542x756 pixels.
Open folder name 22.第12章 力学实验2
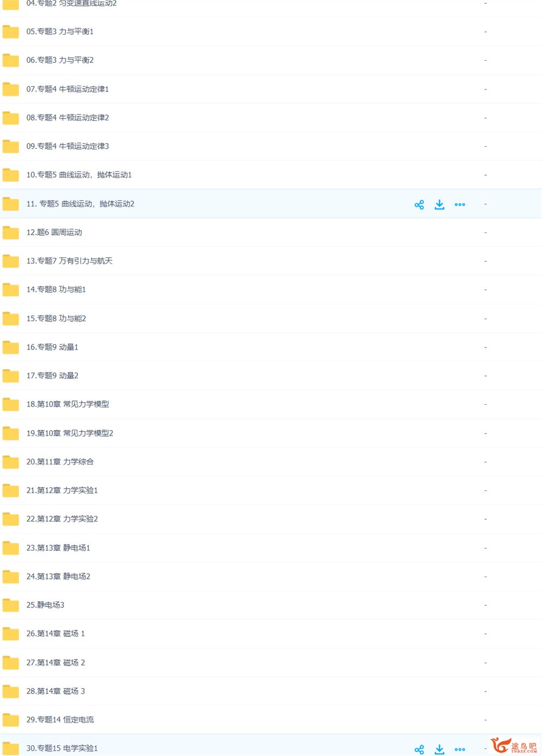click(x=62, y=519)
